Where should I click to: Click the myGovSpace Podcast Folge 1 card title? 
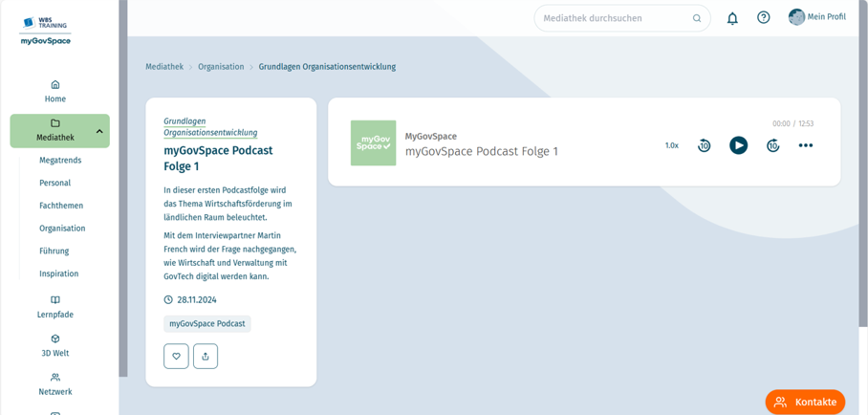pyautogui.click(x=218, y=159)
